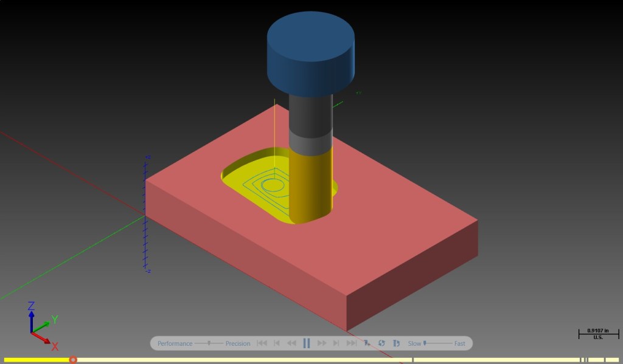Click the rewind playback icon
623x364 pixels.
tap(291, 343)
